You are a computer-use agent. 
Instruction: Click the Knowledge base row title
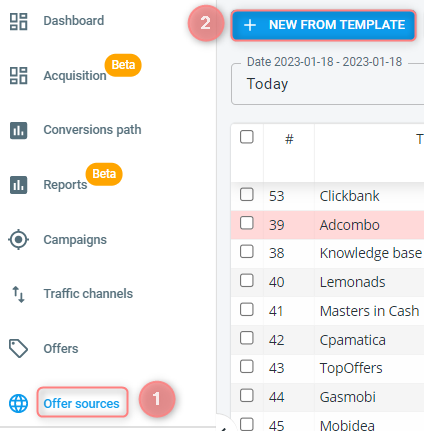coord(371,253)
